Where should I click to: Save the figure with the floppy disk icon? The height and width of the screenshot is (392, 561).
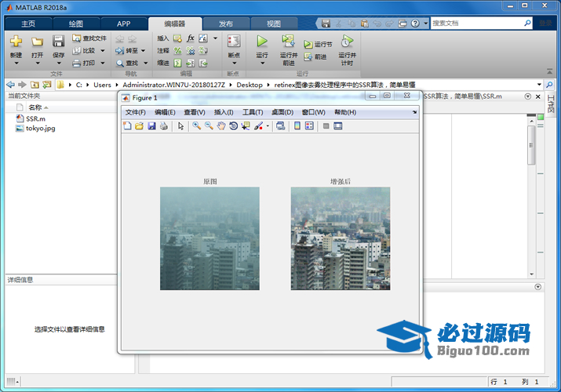pyautogui.click(x=151, y=126)
